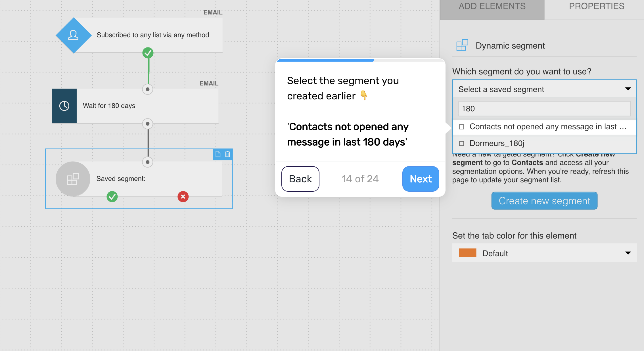Click the input connector atop Wait block
This screenshot has height=351, width=644.
(148, 89)
